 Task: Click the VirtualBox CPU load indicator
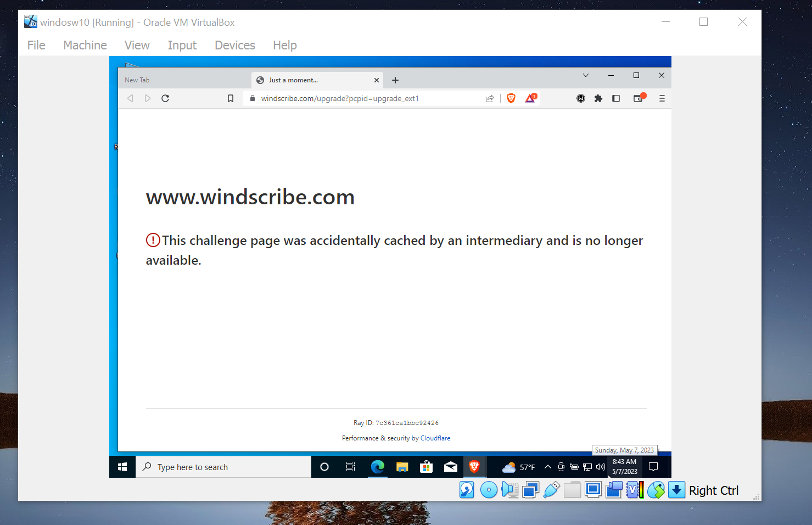pos(635,490)
